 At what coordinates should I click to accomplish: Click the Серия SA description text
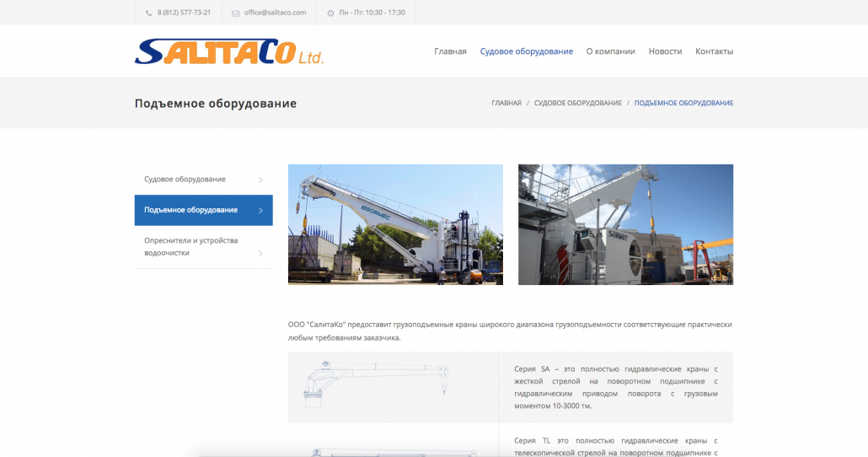pos(615,387)
